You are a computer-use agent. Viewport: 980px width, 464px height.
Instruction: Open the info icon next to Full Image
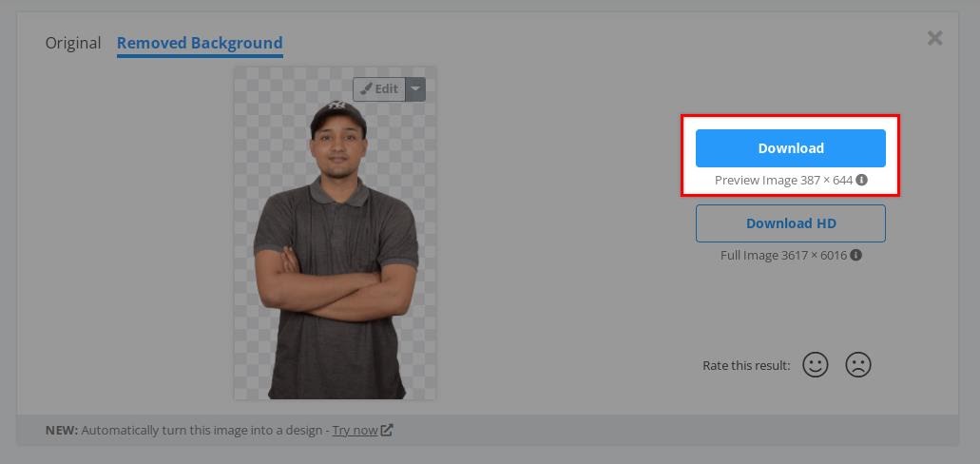(856, 255)
